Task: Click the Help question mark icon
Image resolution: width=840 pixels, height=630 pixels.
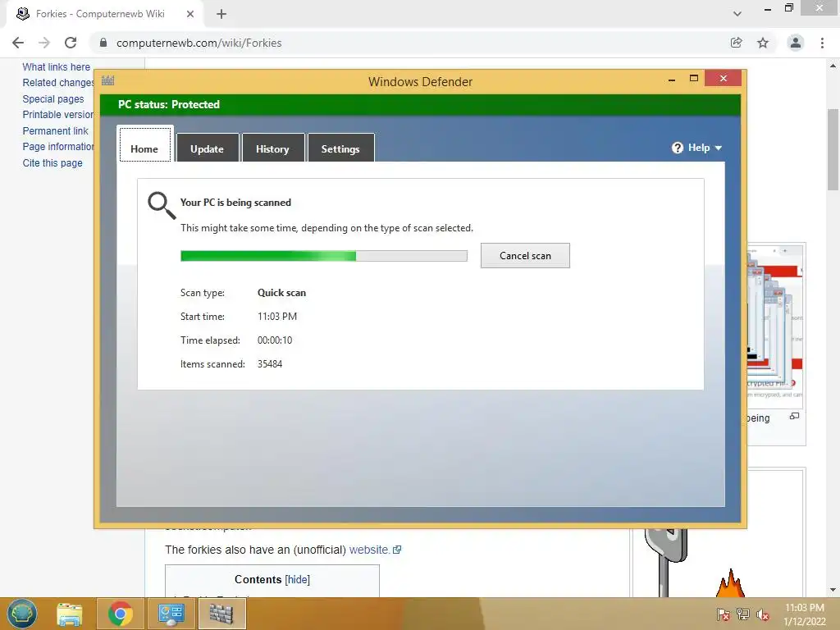Action: (x=677, y=148)
